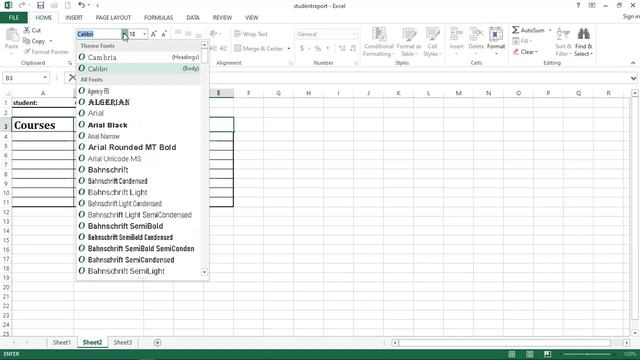640x360 pixels.
Task: Click Insert cells button
Action: (456, 42)
